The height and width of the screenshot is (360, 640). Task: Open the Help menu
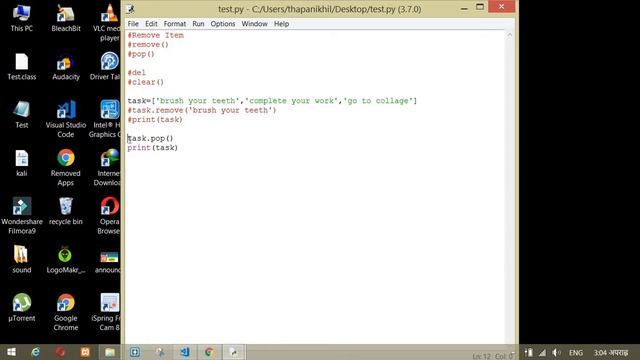click(x=281, y=24)
